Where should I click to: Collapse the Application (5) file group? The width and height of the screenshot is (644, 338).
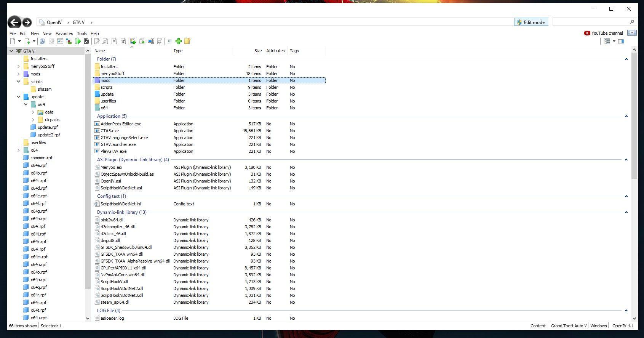pos(626,116)
